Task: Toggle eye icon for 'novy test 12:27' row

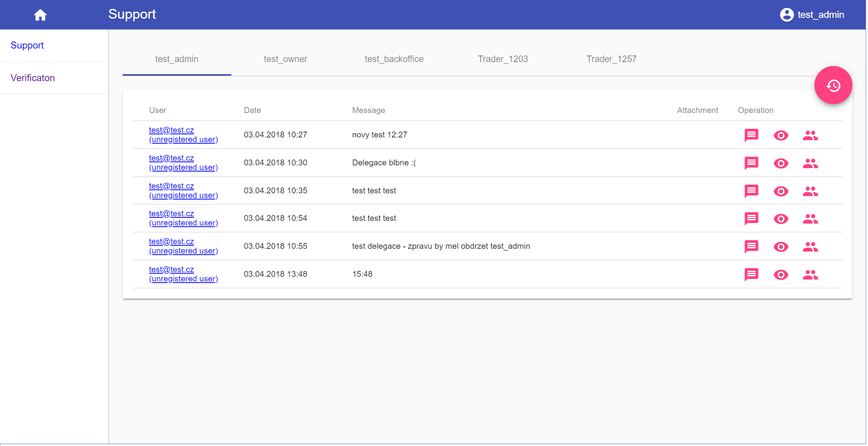Action: tap(781, 135)
